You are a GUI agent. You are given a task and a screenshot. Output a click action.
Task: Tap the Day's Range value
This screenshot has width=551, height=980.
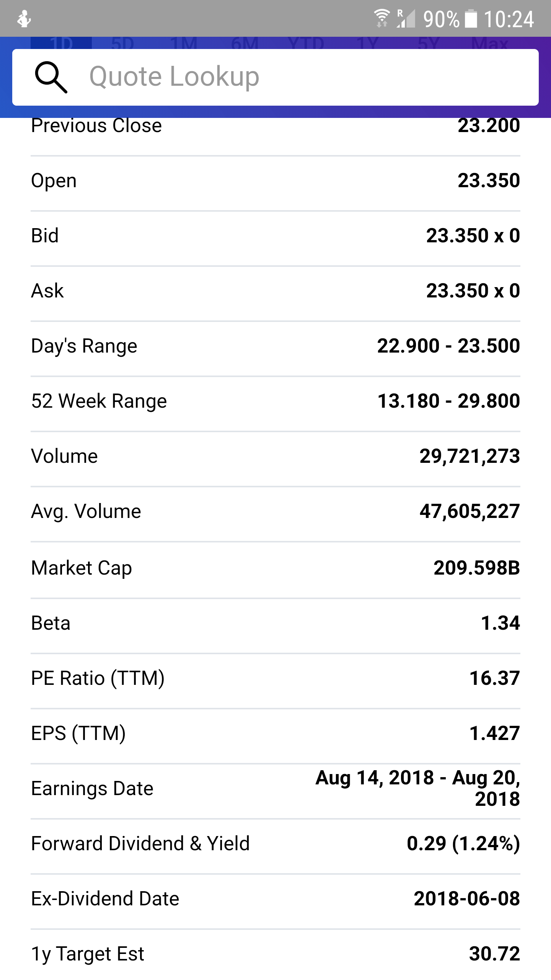click(448, 346)
